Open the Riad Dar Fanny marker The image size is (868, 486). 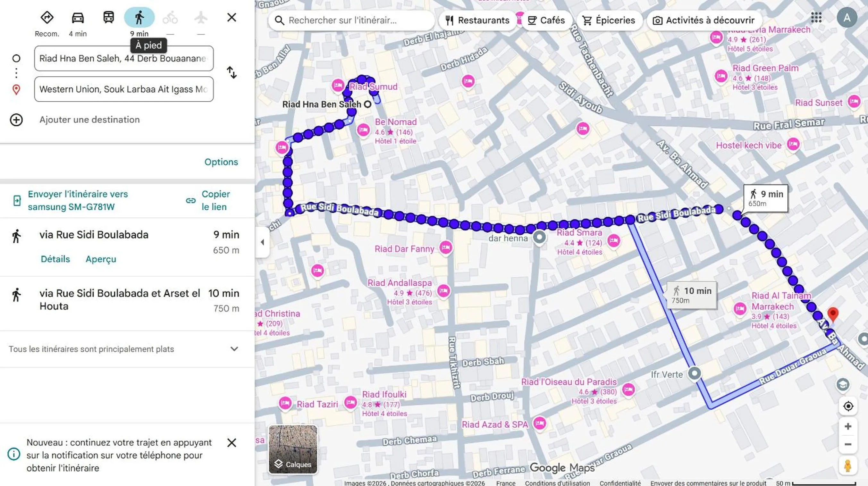pyautogui.click(x=445, y=248)
